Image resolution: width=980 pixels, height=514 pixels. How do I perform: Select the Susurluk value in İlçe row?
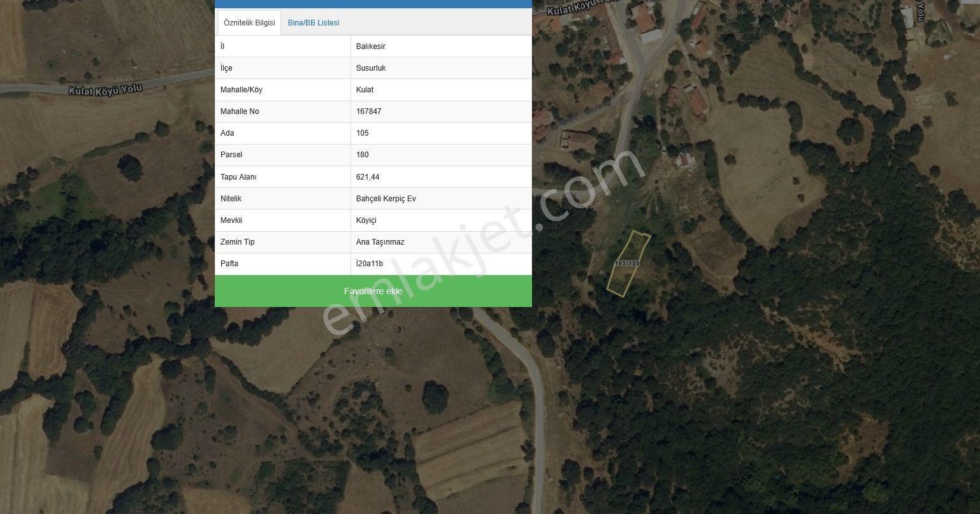[x=371, y=68]
